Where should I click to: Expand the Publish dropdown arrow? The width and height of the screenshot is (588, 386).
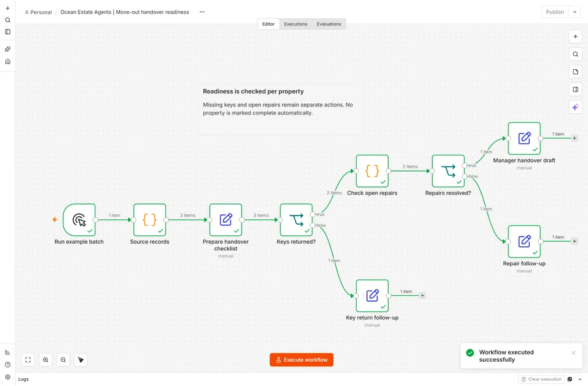click(x=574, y=12)
